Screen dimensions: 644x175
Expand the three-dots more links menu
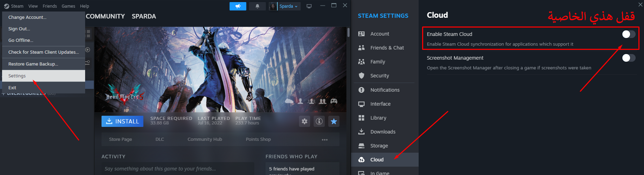tap(325, 139)
